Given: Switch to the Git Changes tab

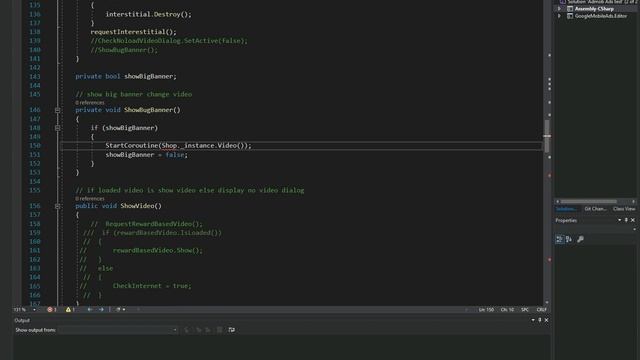Looking at the screenshot, I should [596, 209].
